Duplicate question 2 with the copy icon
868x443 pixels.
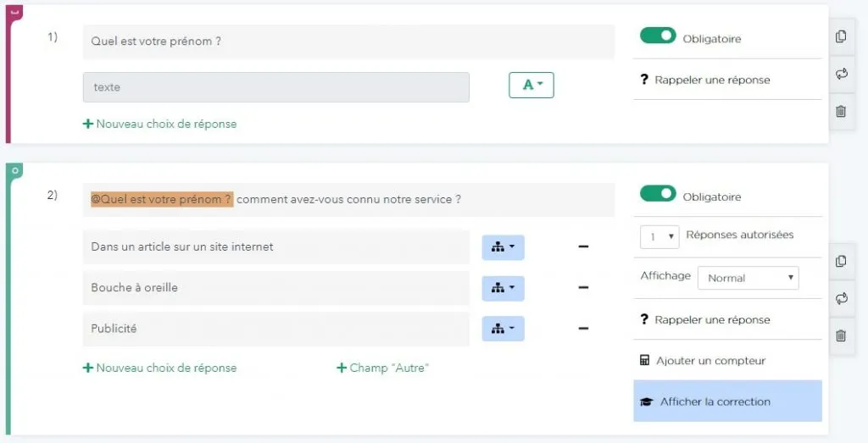[841, 261]
